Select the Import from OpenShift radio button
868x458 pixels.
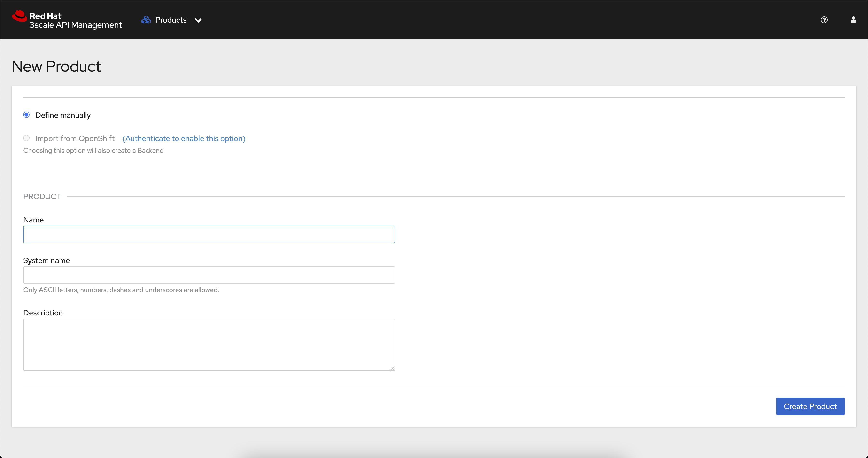[26, 138]
